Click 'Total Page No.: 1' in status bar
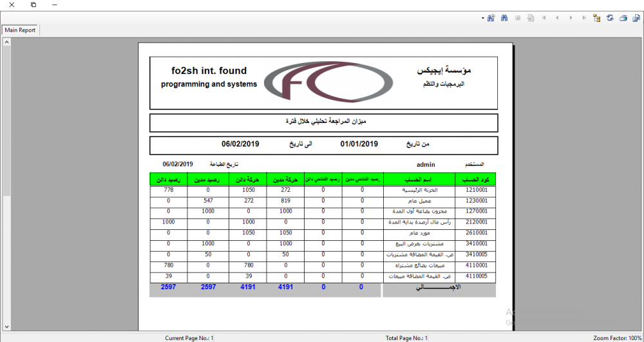 [x=406, y=338]
